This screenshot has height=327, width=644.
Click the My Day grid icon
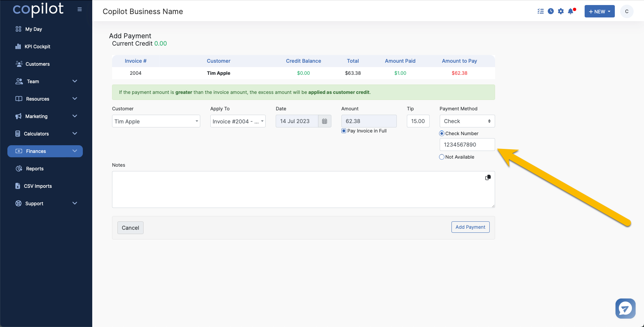[x=18, y=29]
